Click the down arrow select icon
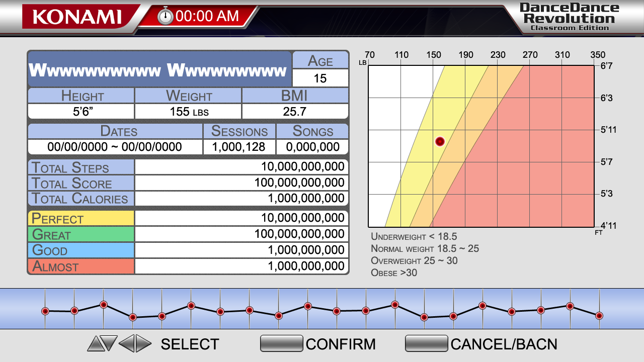644x362 pixels. (x=109, y=343)
